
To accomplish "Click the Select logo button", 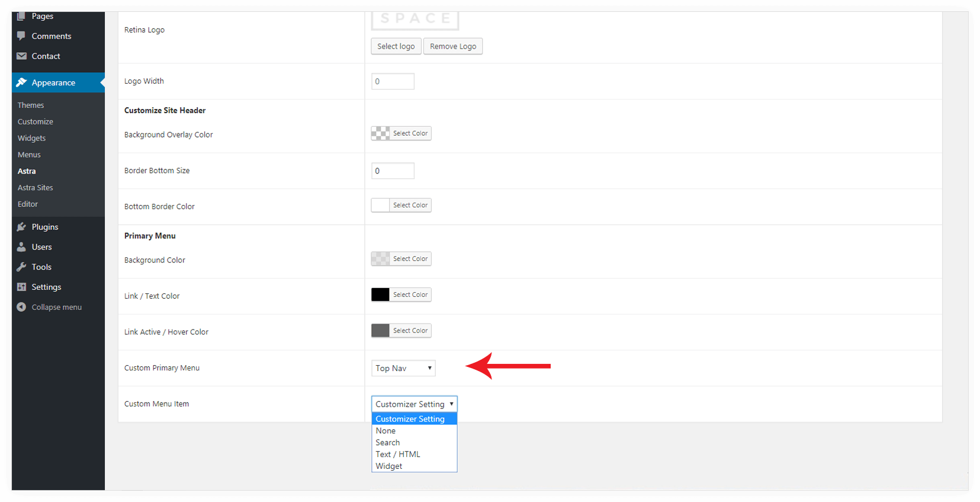I will [396, 46].
